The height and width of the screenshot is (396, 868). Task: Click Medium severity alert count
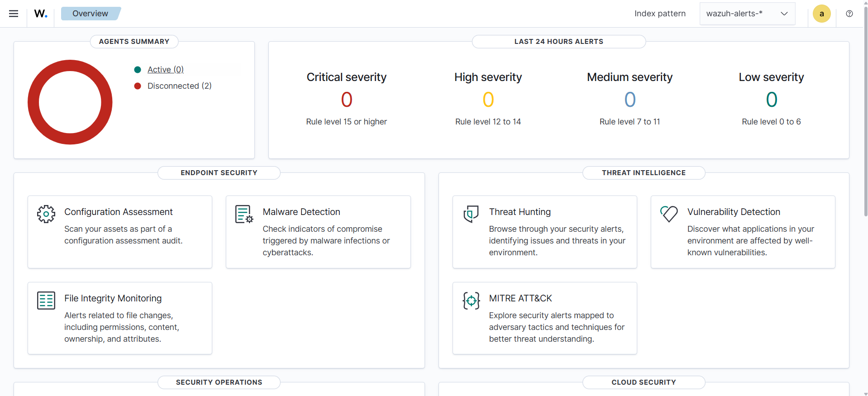[630, 100]
